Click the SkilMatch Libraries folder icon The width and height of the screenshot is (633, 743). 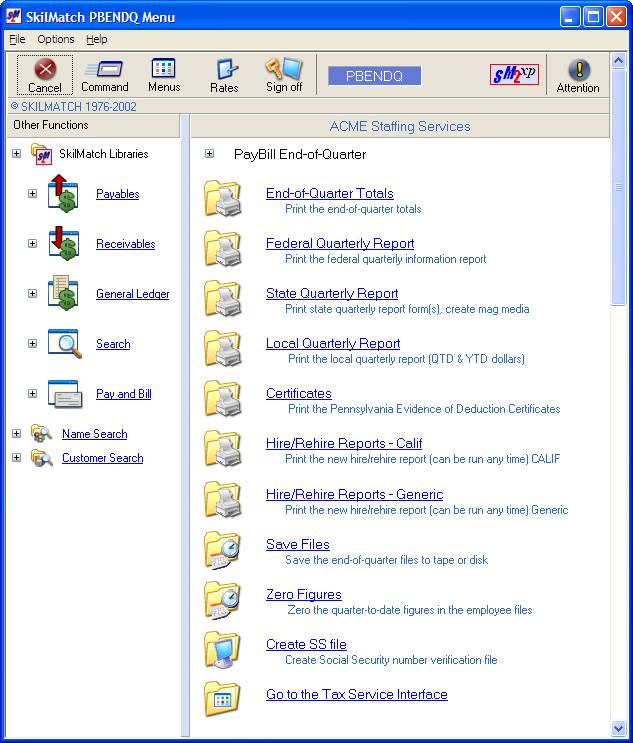[42, 154]
